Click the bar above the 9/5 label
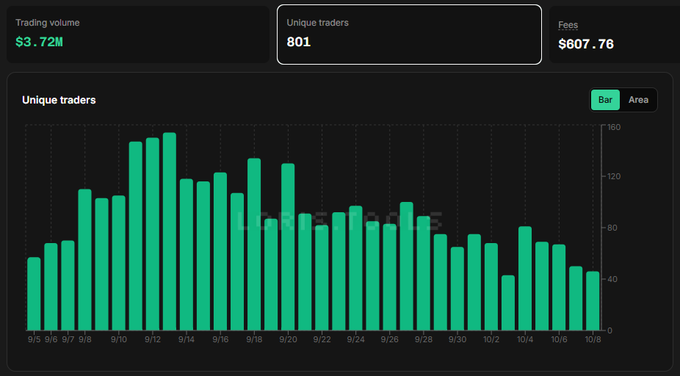Viewport: 680px width, 376px height. click(x=34, y=294)
